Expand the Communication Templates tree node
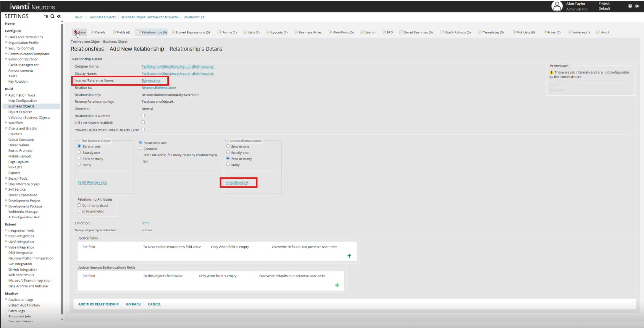Viewport: 644px width, 328px height. (x=6, y=54)
